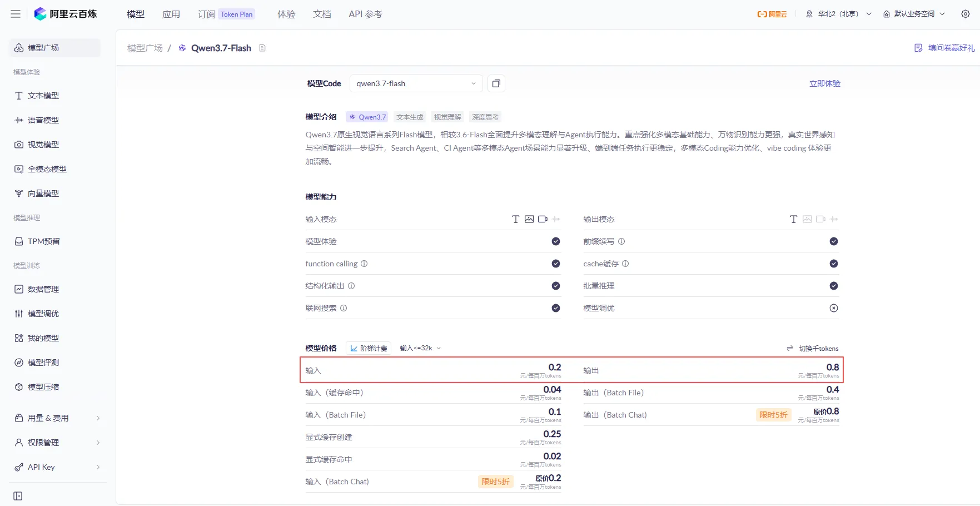Click the unsupported mark in the 模型调优 capability row
Screen dimensions: 980x506
(834, 308)
